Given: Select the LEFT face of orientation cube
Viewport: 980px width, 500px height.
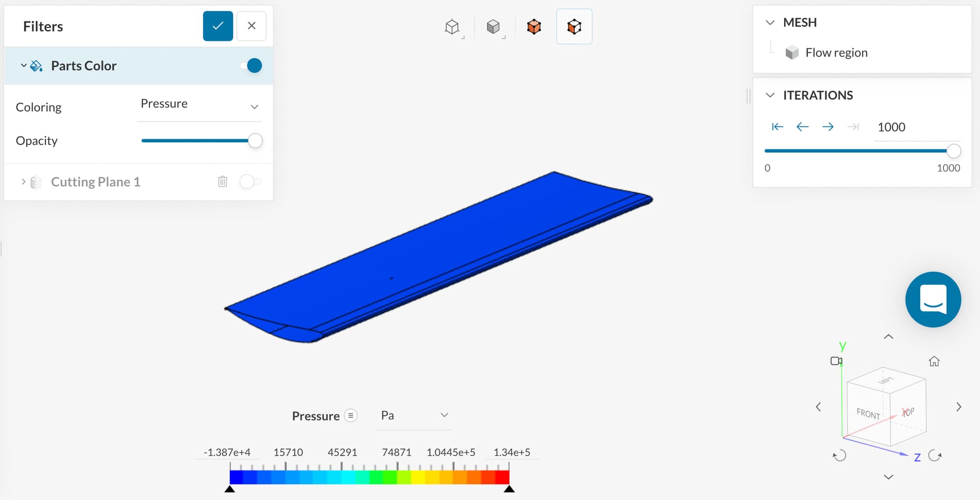Looking at the screenshot, I should tap(886, 380).
